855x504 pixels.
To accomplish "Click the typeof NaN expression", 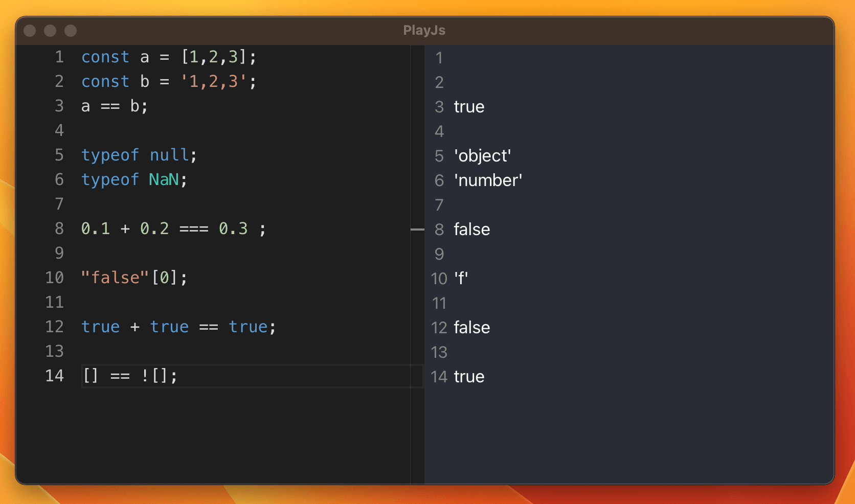I will tap(133, 179).
